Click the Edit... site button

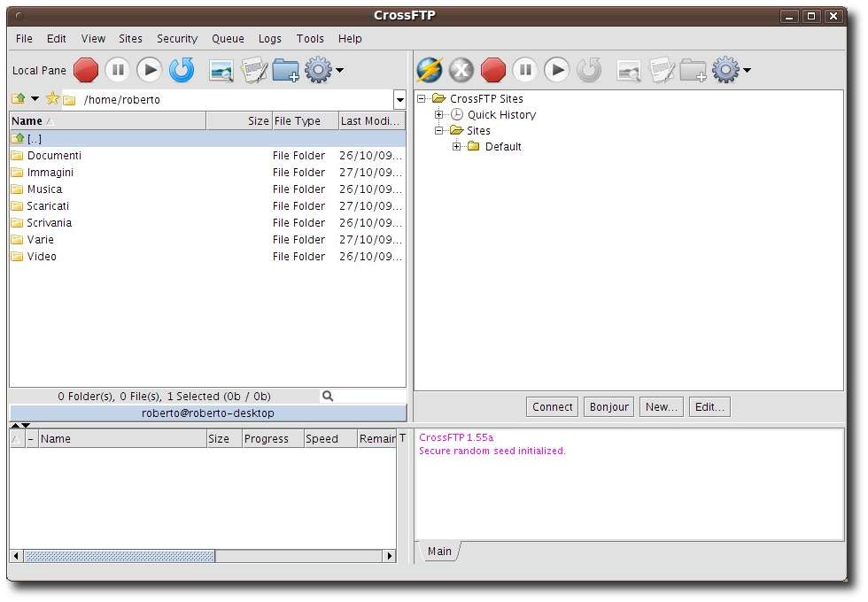pos(709,406)
